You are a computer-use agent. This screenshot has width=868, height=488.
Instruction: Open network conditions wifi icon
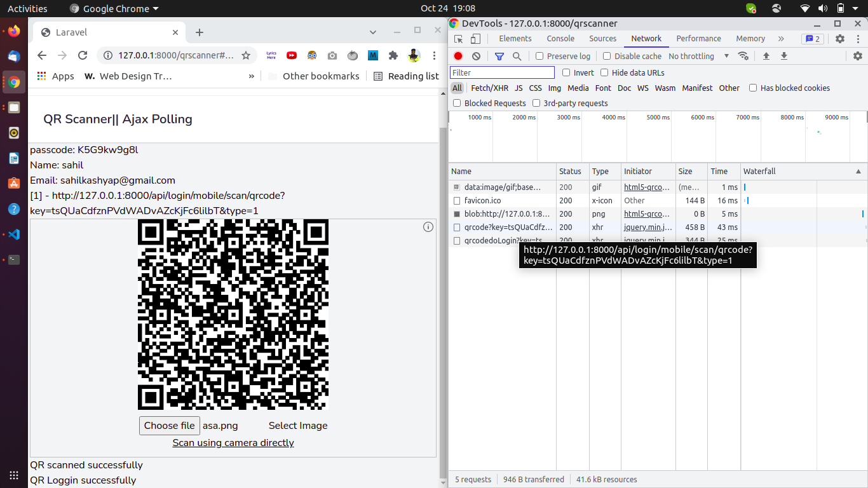pyautogui.click(x=743, y=56)
